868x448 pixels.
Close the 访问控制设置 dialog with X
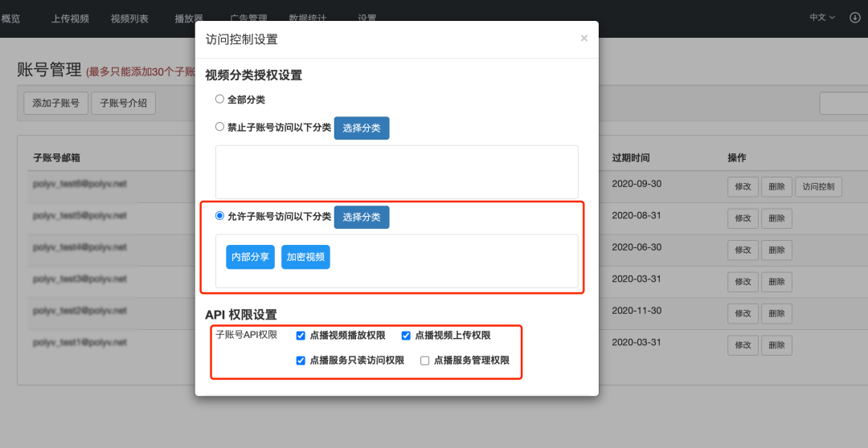point(584,38)
